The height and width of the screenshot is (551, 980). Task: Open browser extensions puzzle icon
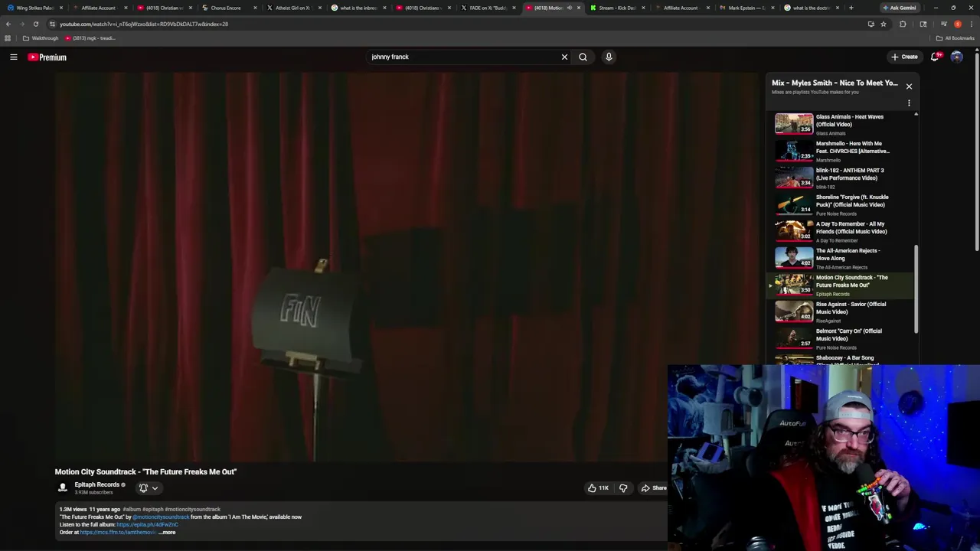903,24
